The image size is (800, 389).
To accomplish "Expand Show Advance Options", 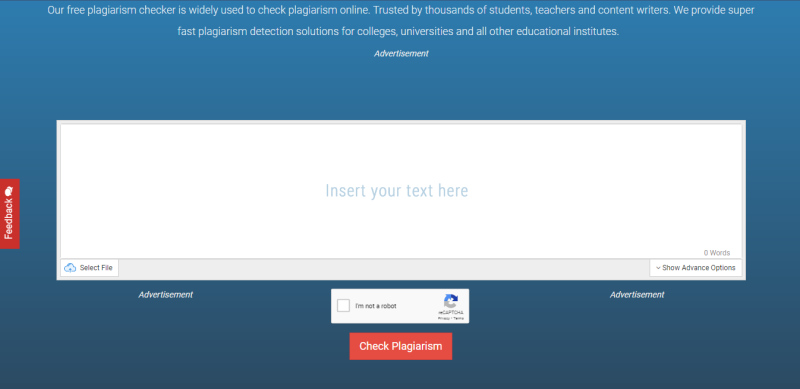I will click(695, 268).
